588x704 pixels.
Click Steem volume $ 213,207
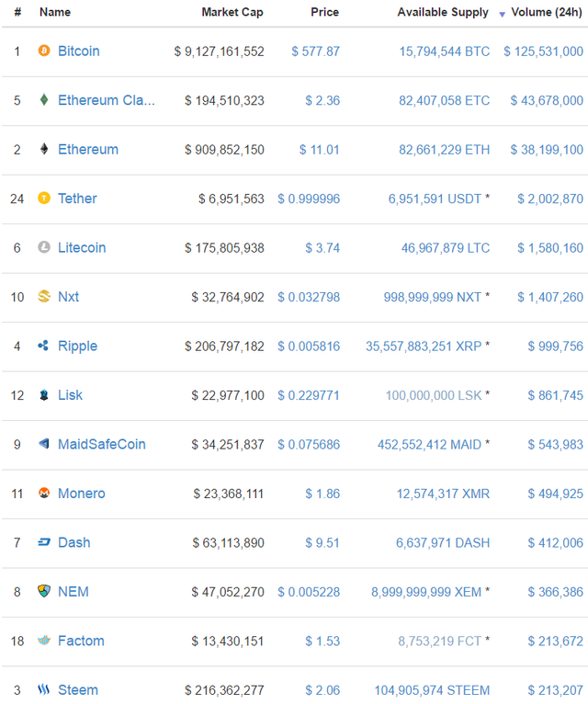[x=556, y=690]
